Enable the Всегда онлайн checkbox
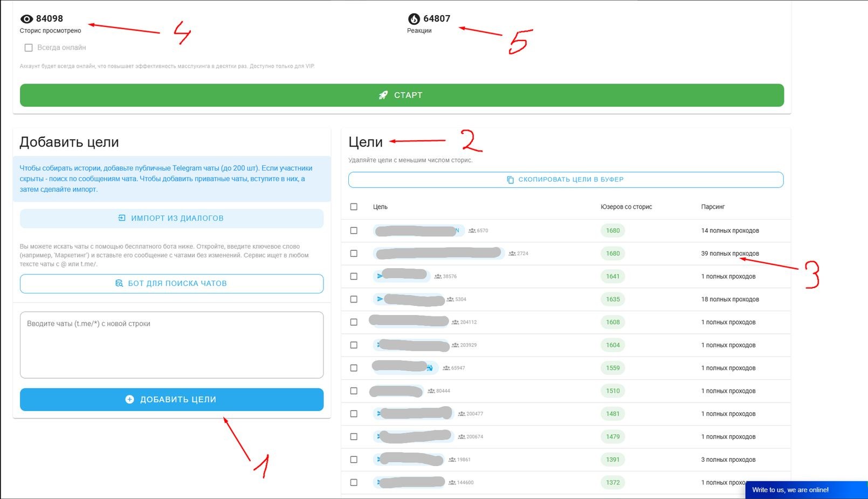The image size is (868, 499). pyautogui.click(x=29, y=48)
